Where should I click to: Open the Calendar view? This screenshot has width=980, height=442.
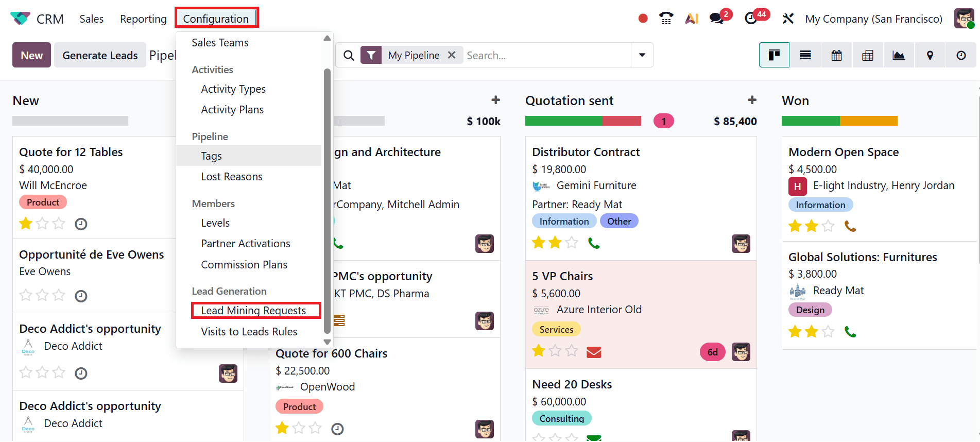[836, 55]
